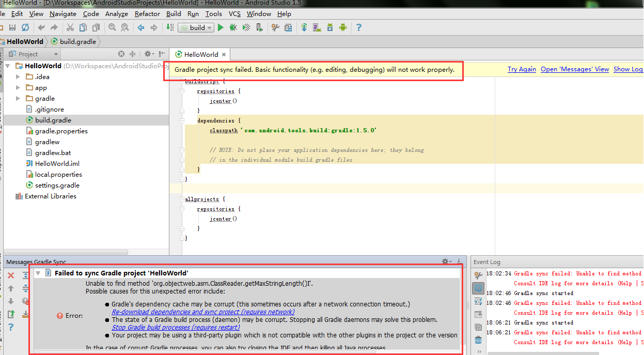Open the Refactor menu
Screen dimensions: 644x355
tap(147, 14)
